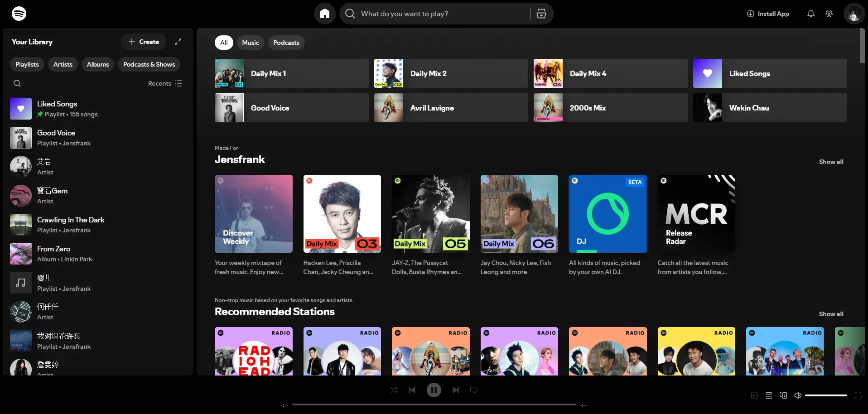Adjust the volume slider

pos(825,395)
